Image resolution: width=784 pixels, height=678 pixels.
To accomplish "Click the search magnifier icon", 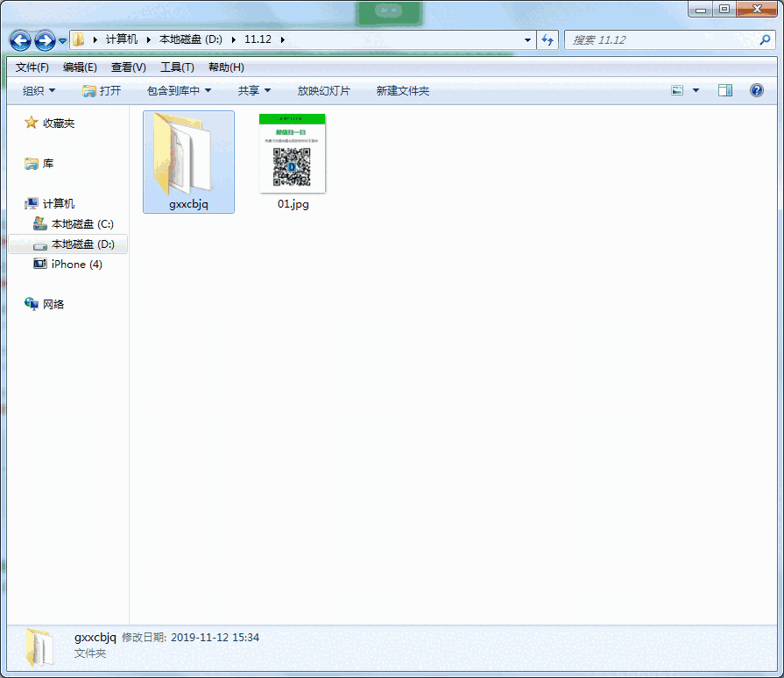I will pos(764,40).
